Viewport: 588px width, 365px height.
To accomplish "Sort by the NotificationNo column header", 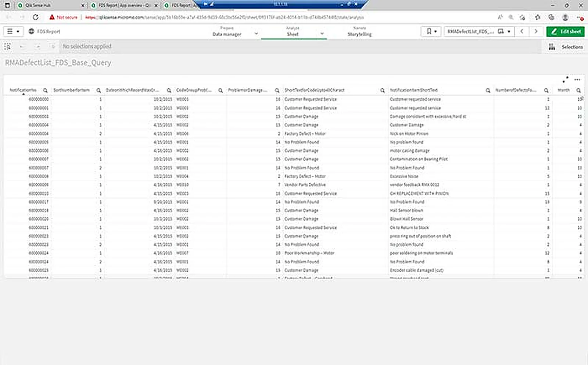I will pyautogui.click(x=23, y=90).
